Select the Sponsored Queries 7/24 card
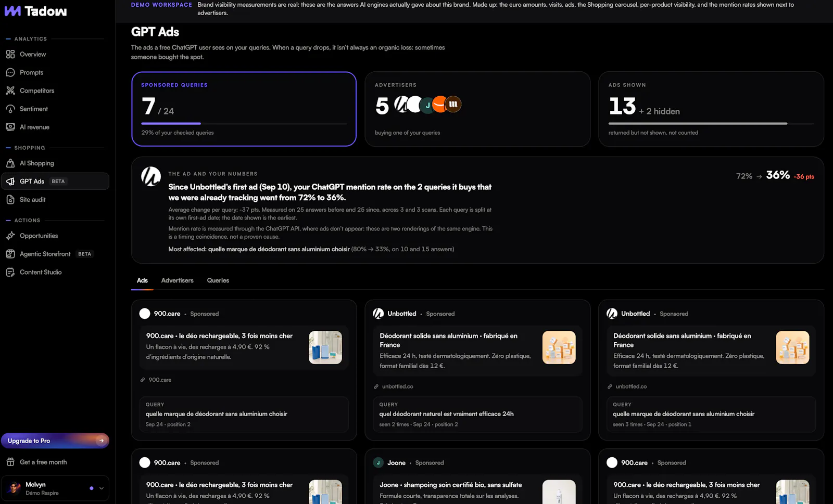Viewport: 833px width, 504px height. [x=244, y=109]
